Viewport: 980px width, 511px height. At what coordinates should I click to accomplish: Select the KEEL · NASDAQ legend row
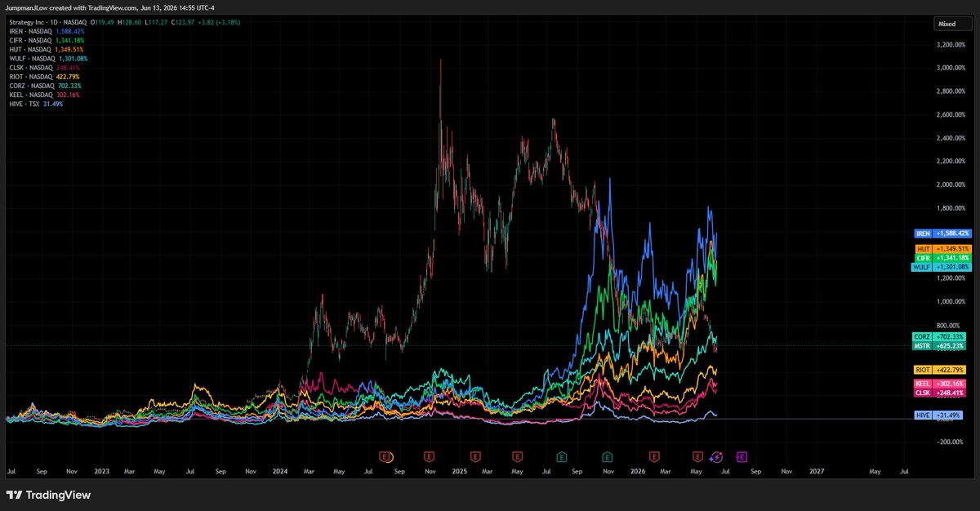click(x=44, y=95)
